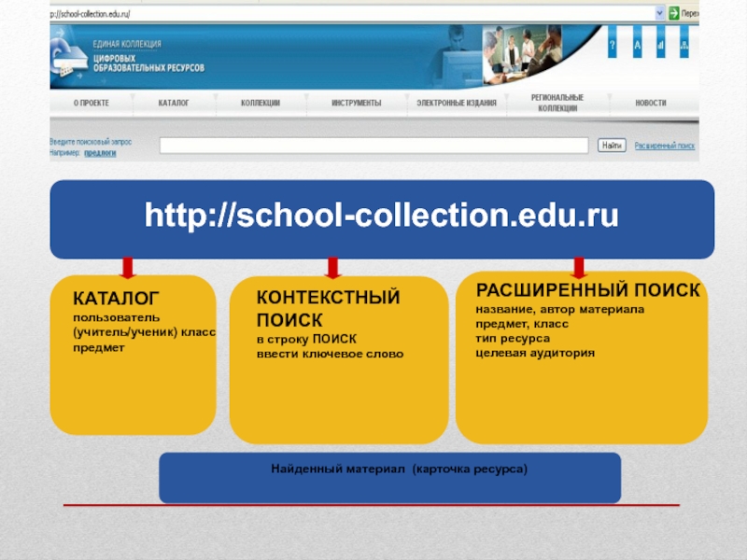The width and height of the screenshot is (747, 560).
Task: Open the statistics bar chart icon in header
Action: pos(660,43)
